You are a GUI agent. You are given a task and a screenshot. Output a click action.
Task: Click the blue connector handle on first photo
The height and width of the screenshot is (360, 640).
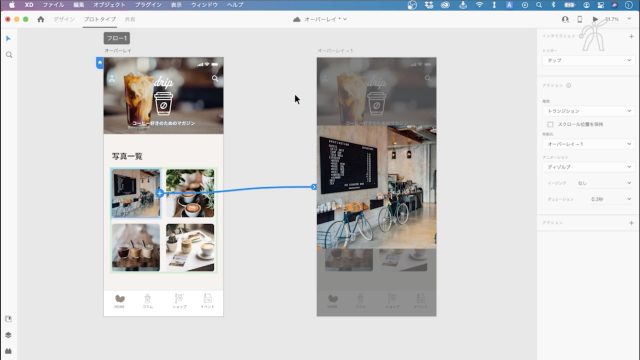[160, 193]
